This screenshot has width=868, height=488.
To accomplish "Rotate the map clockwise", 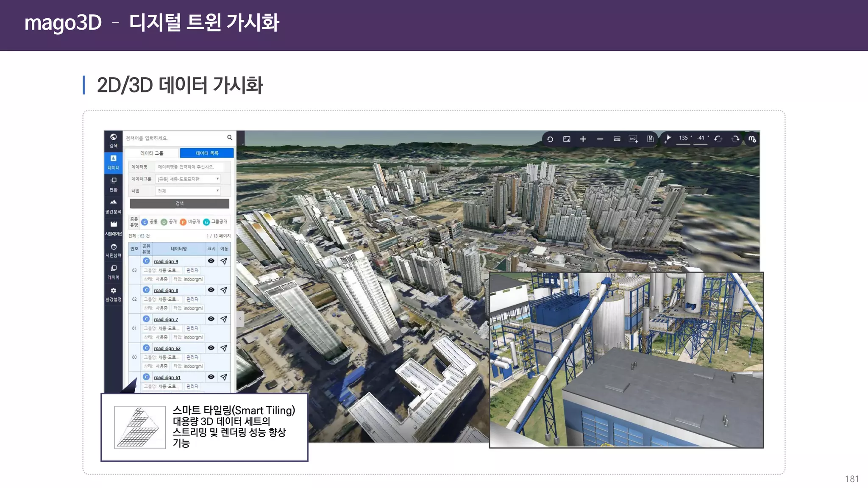I will 735,139.
